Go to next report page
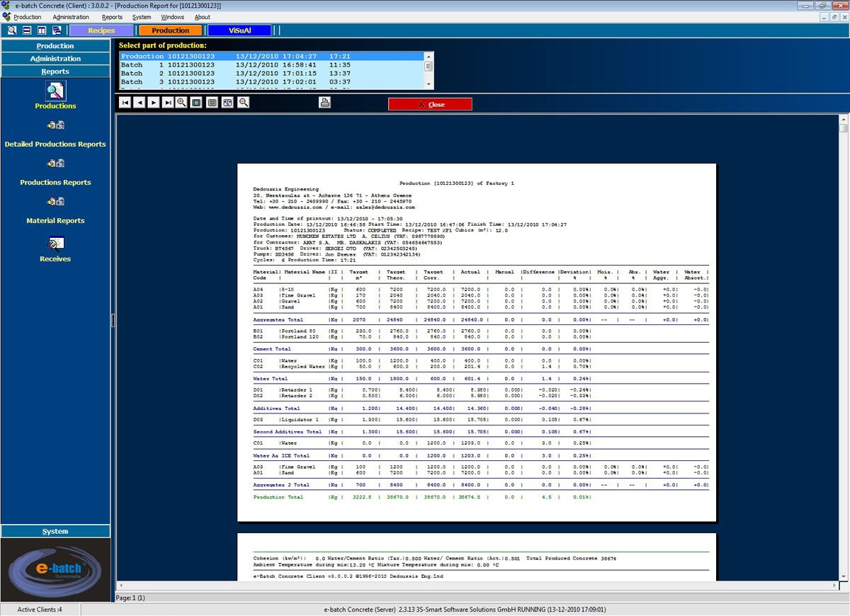This screenshot has width=850, height=616. pos(154,103)
